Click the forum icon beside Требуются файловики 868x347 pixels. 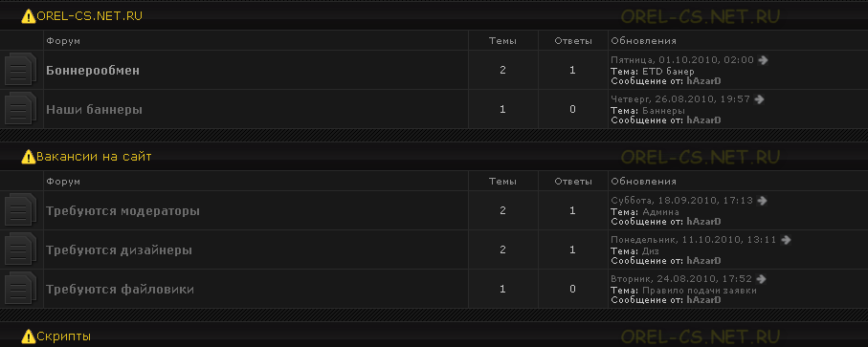(x=20, y=289)
